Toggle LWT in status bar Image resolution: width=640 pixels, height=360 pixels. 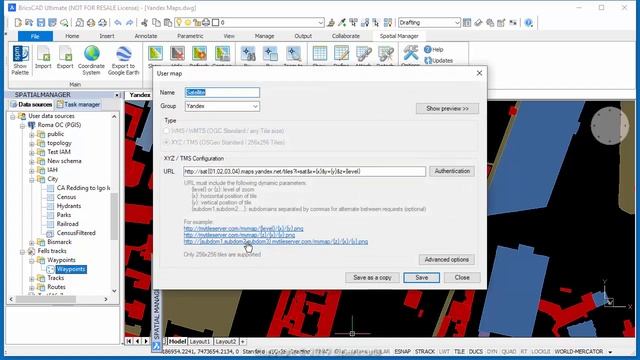pyautogui.click(x=444, y=351)
